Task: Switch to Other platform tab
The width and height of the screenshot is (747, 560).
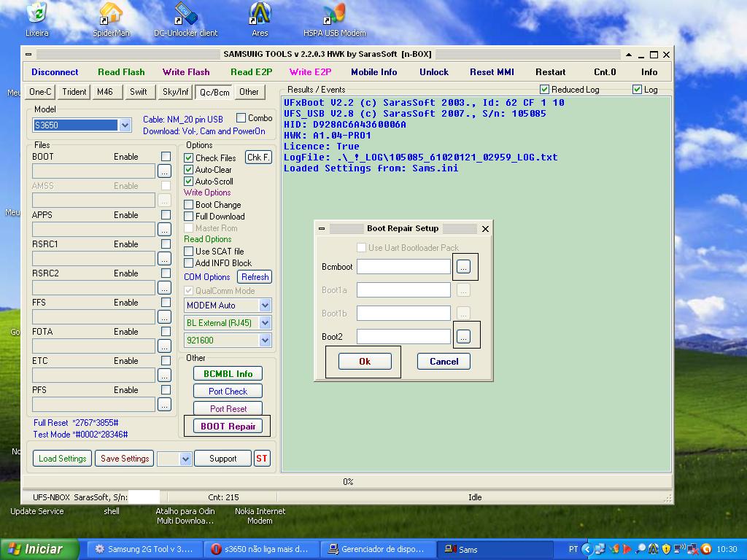Action: 249,91
